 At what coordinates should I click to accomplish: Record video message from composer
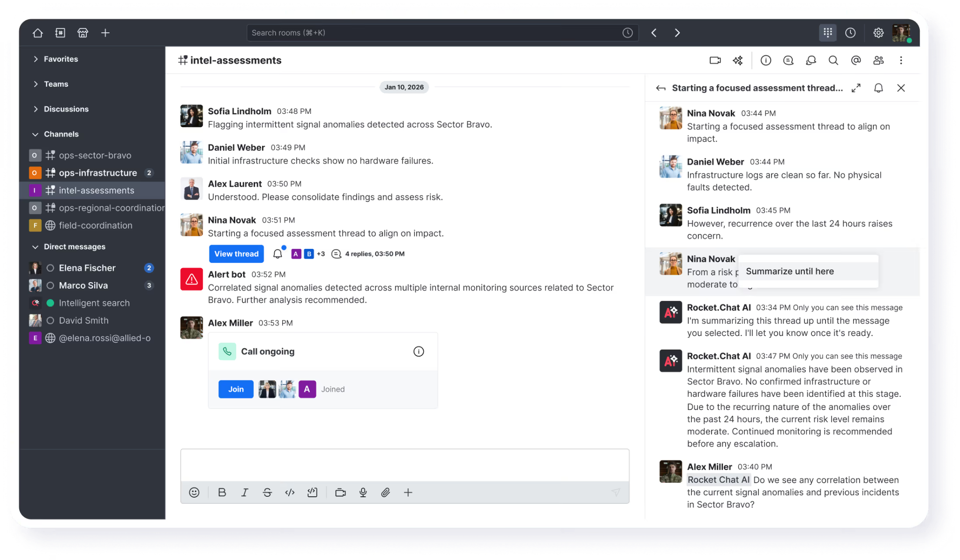click(340, 493)
